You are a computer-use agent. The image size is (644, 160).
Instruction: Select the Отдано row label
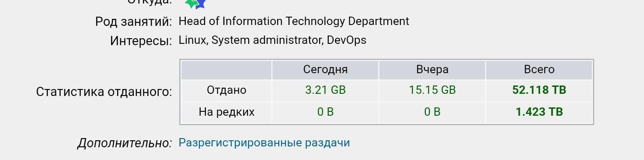click(x=226, y=90)
